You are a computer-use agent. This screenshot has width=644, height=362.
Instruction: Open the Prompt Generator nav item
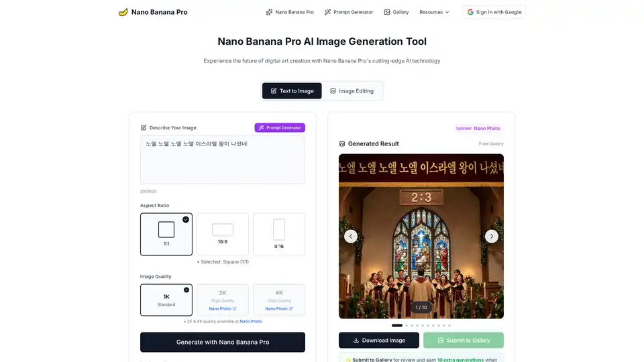pyautogui.click(x=349, y=12)
